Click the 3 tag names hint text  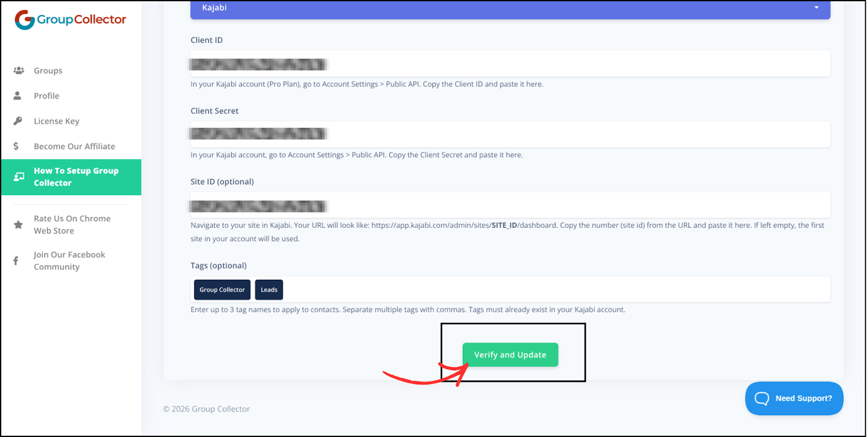408,310
